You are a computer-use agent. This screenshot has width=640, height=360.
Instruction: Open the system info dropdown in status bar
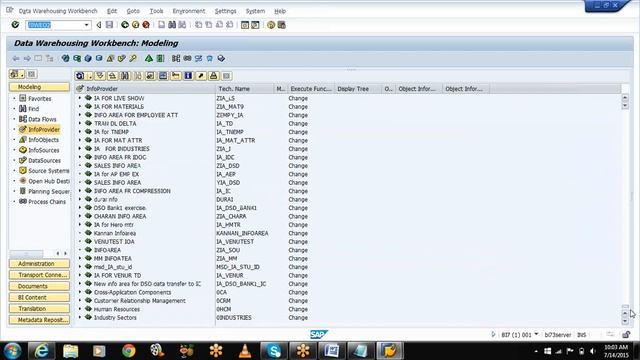pyautogui.click(x=536, y=335)
